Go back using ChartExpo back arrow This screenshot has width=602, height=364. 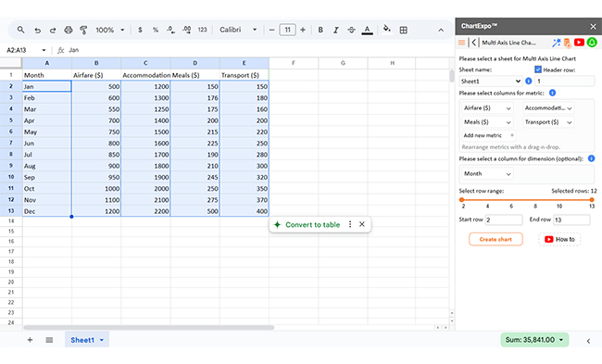click(474, 43)
